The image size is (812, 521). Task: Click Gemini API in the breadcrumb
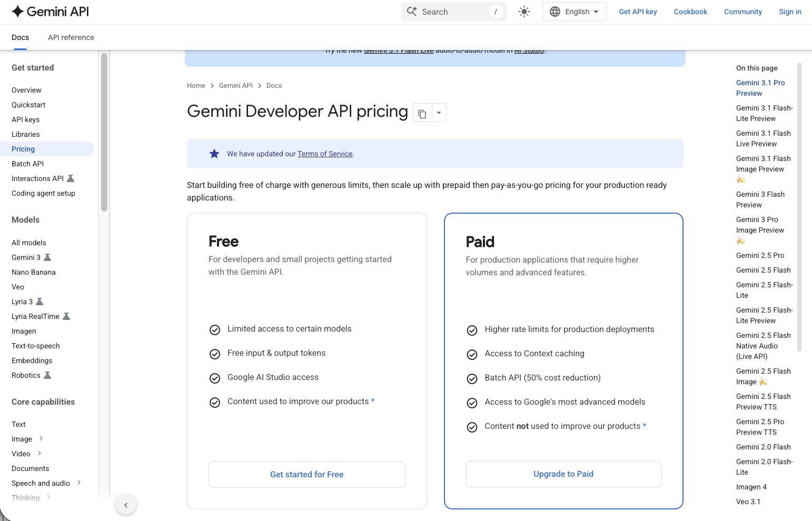[x=236, y=85]
